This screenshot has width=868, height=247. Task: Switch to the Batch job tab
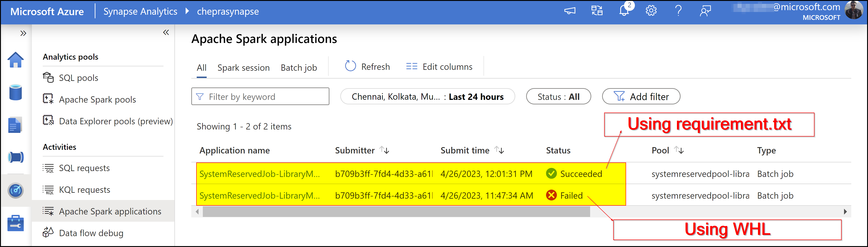(298, 68)
